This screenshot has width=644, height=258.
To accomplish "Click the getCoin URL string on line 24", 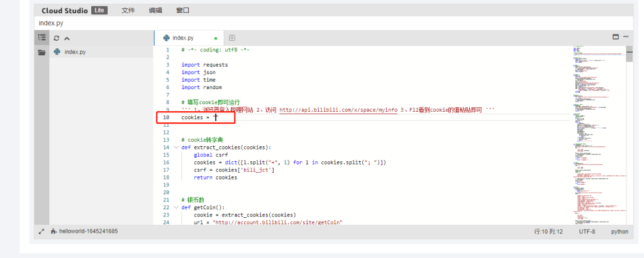I will point(277,223).
